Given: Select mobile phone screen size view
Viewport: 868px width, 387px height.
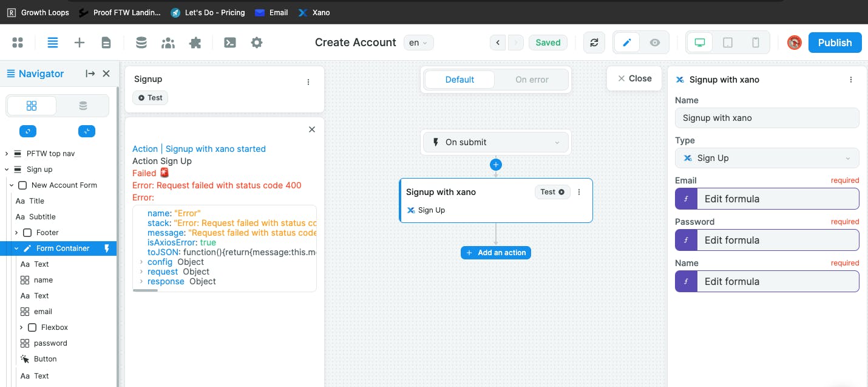Looking at the screenshot, I should (756, 43).
